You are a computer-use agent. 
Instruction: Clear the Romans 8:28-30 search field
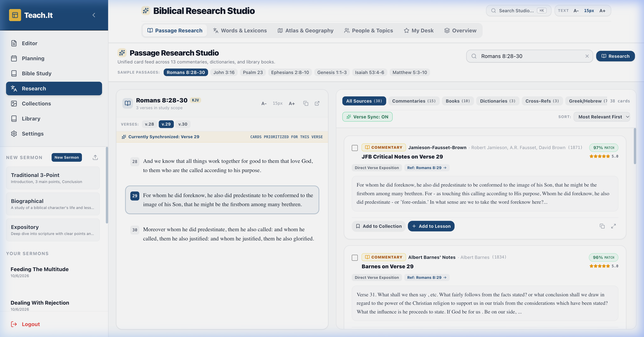[x=587, y=56]
